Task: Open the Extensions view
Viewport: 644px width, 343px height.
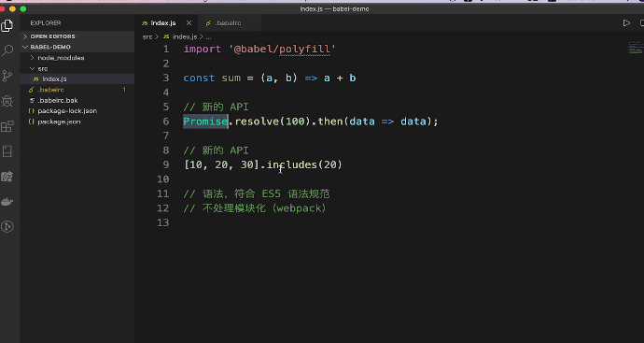Action: click(7, 126)
